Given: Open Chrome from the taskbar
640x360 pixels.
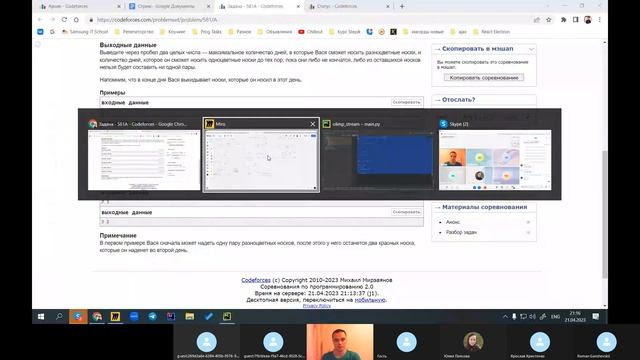Looking at the screenshot, I should [97, 316].
